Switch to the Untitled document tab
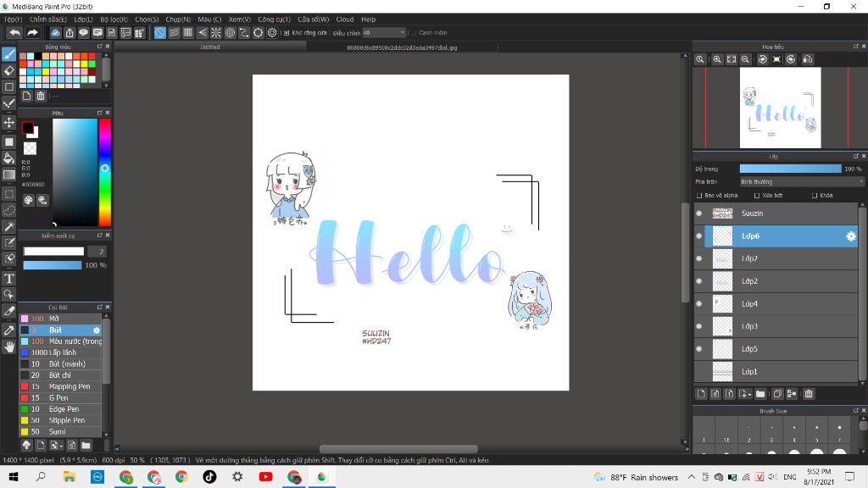The image size is (868, 488). 210,47
